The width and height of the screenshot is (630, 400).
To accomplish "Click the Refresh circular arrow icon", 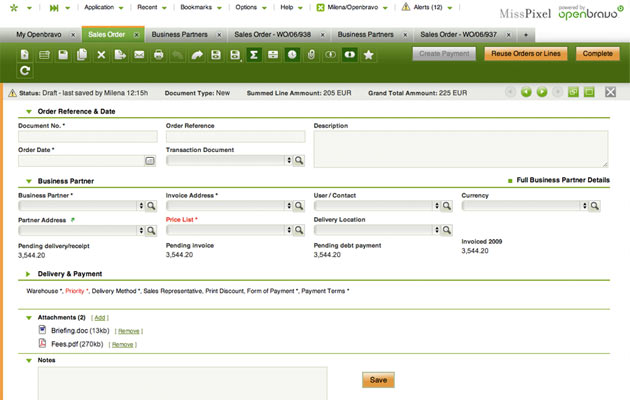I will tap(25, 71).
